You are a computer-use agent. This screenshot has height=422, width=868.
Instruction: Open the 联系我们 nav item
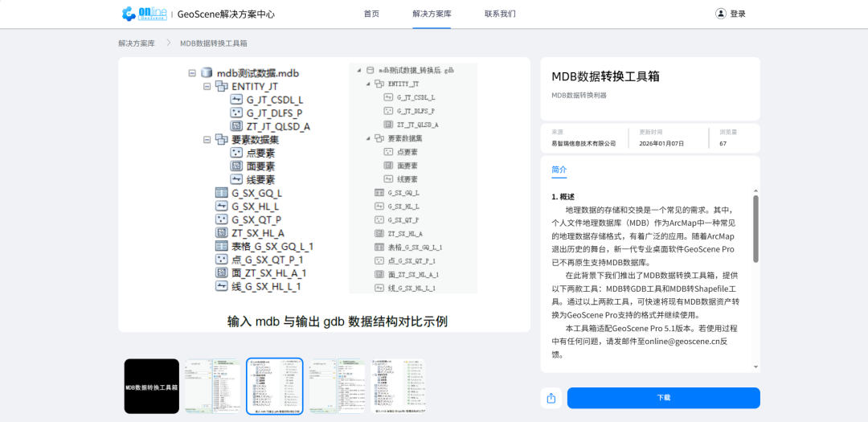coord(500,14)
